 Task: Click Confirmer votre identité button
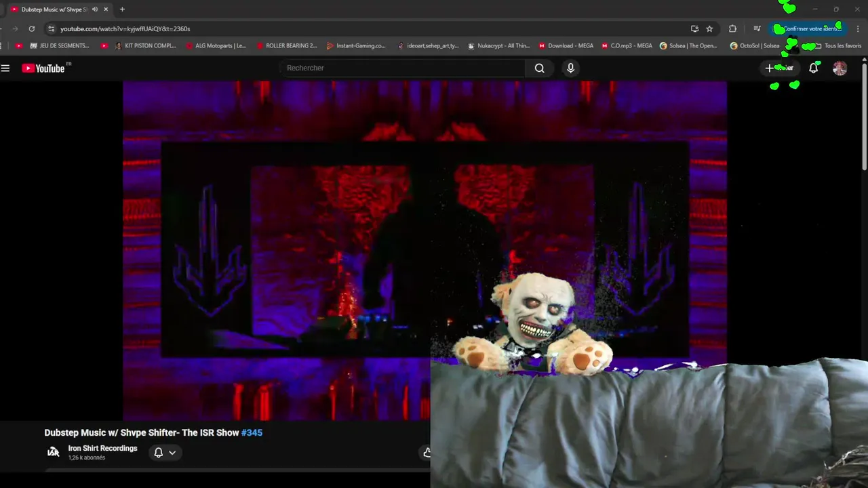[x=809, y=28]
